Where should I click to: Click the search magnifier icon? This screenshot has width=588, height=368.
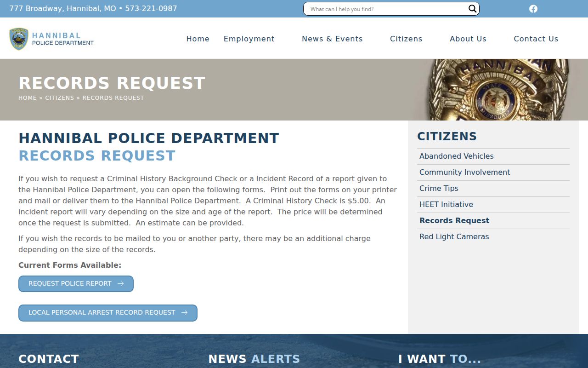coord(472,9)
